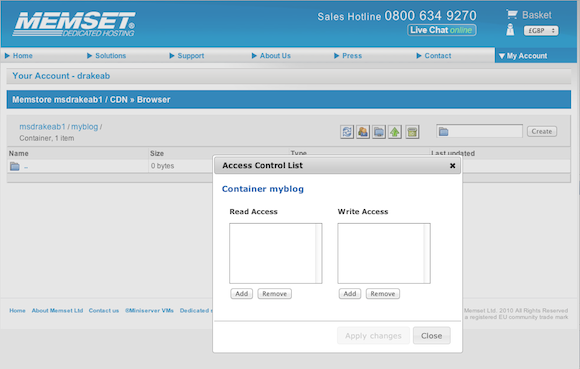The height and width of the screenshot is (369, 580).
Task: Open the users access control icon
Action: click(x=363, y=132)
